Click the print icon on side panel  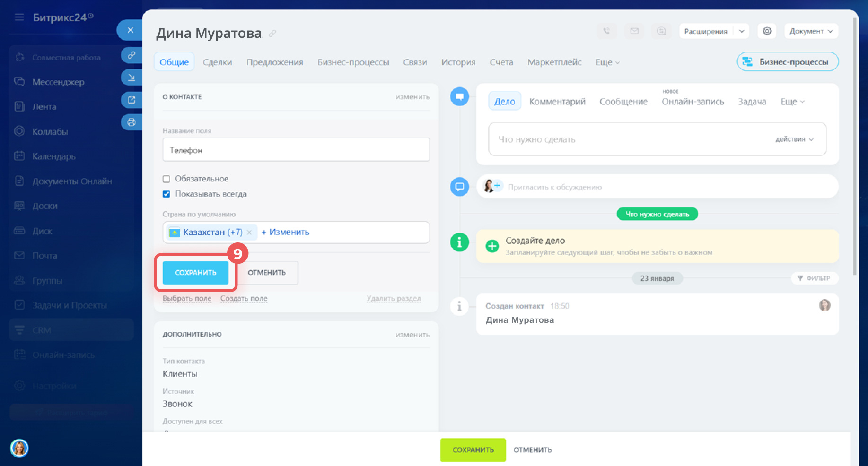[131, 122]
